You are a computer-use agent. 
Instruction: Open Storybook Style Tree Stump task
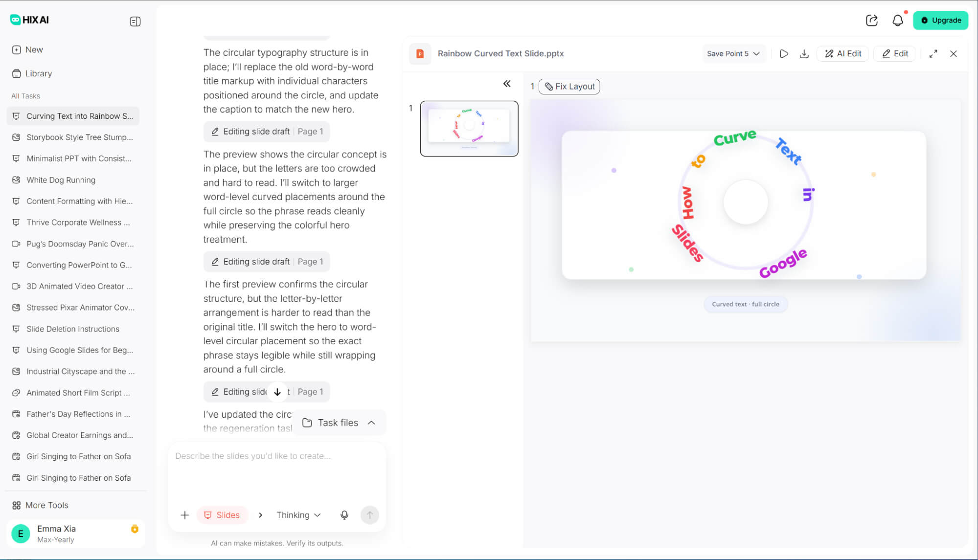click(x=73, y=137)
